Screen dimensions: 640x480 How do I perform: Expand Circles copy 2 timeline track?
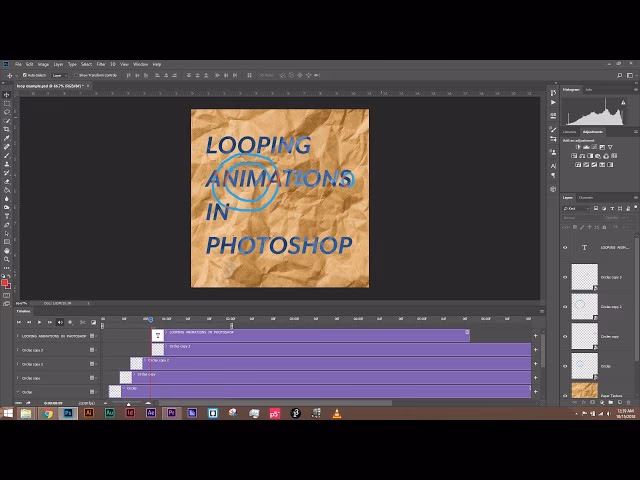[18, 364]
